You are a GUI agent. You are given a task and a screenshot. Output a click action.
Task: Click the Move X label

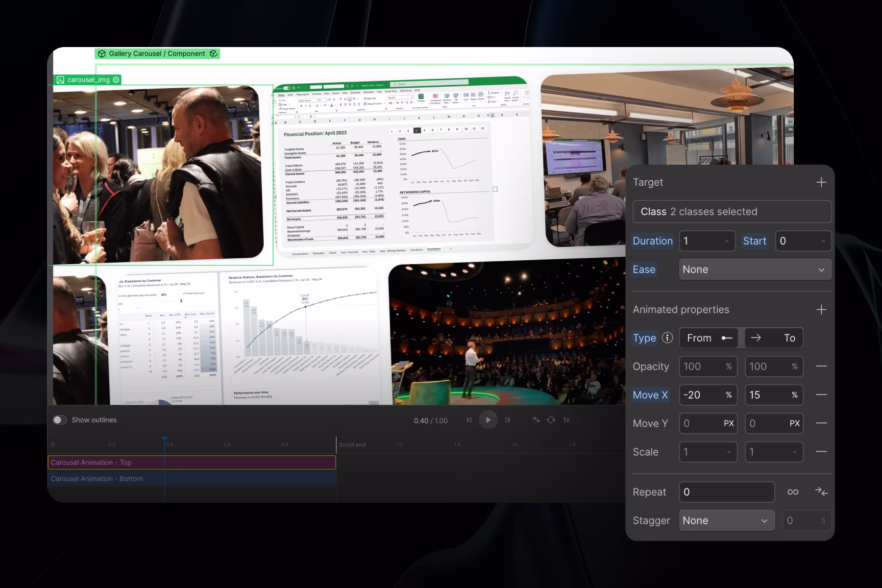pos(650,395)
